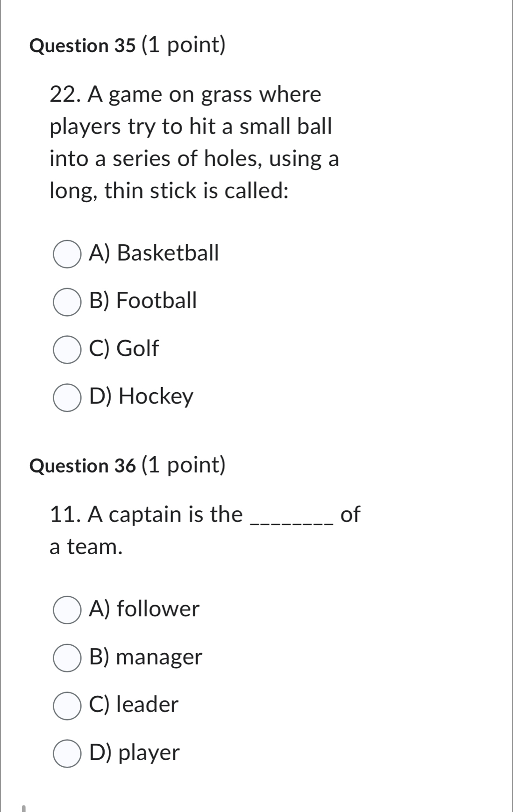Image resolution: width=513 pixels, height=812 pixels.
Task: Click the "B) Football" answer text
Action: pos(143,300)
